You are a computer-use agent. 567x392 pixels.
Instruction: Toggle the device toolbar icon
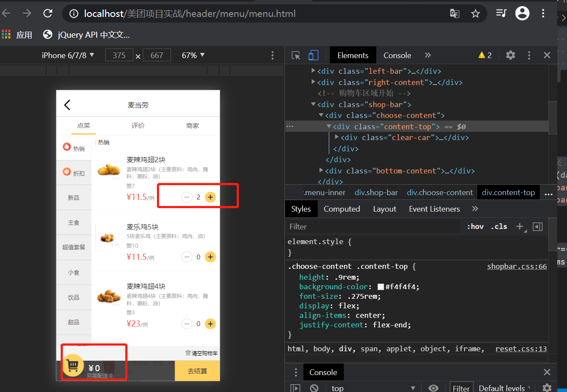coord(313,56)
